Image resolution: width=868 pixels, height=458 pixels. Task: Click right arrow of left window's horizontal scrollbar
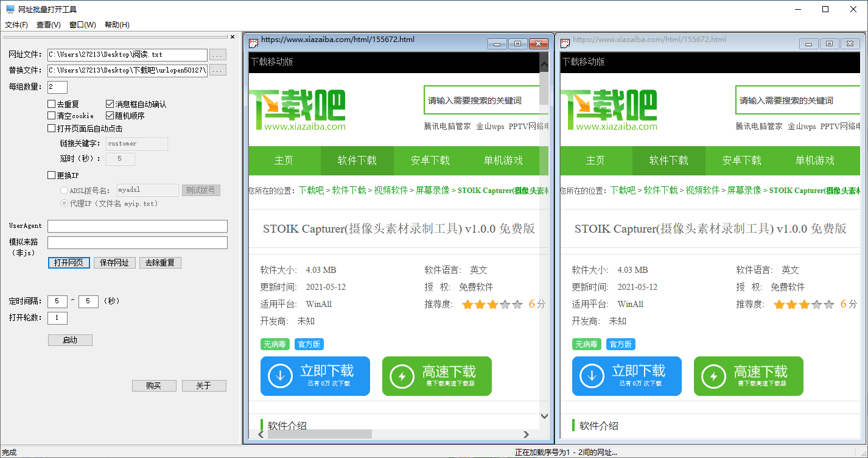(526, 434)
